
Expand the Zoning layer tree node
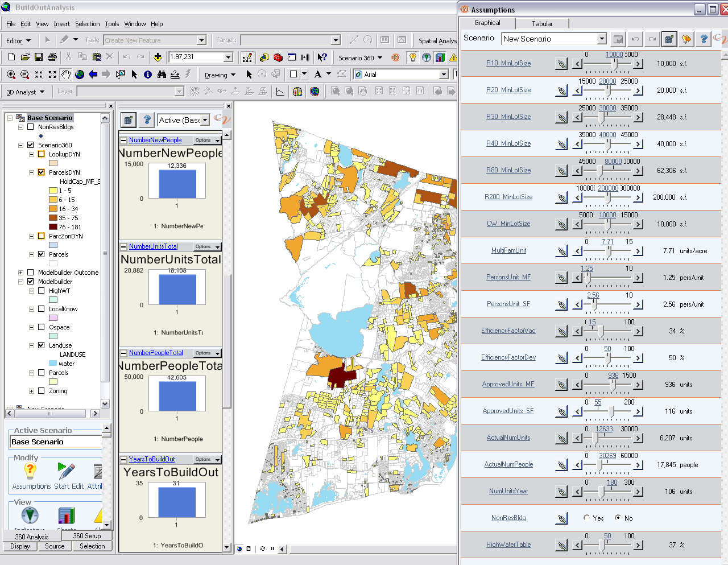click(x=32, y=391)
